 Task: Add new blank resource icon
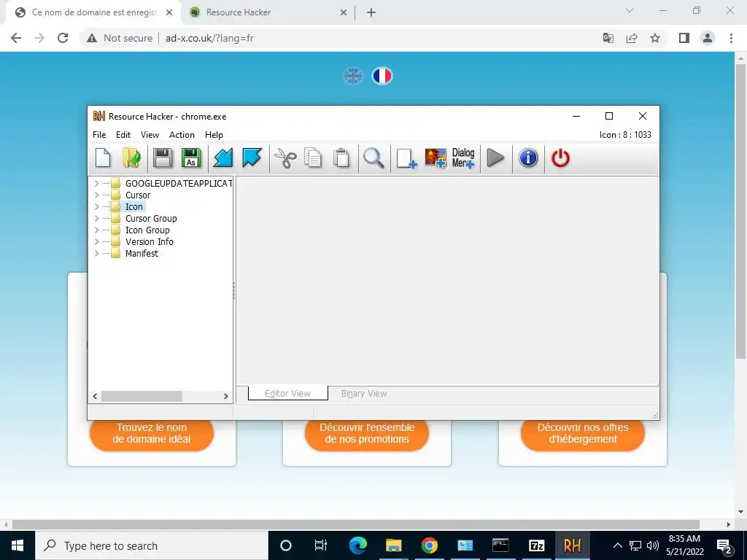coord(406,158)
